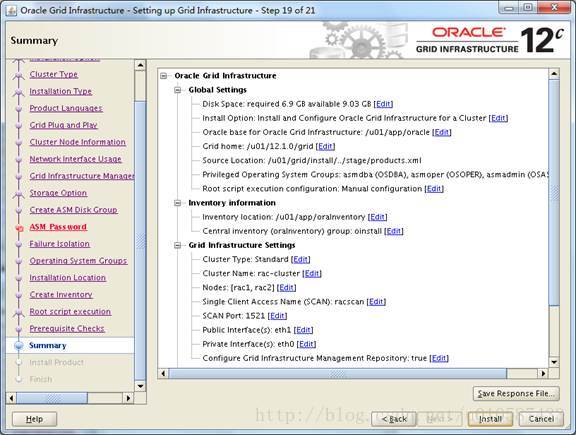Jump to Cluster Node Information step
Image resolution: width=576 pixels, height=435 pixels.
[x=78, y=142]
